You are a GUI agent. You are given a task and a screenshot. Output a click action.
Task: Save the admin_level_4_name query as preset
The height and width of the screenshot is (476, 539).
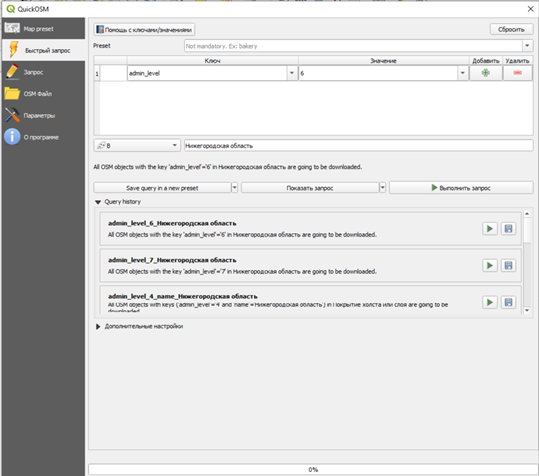(508, 302)
